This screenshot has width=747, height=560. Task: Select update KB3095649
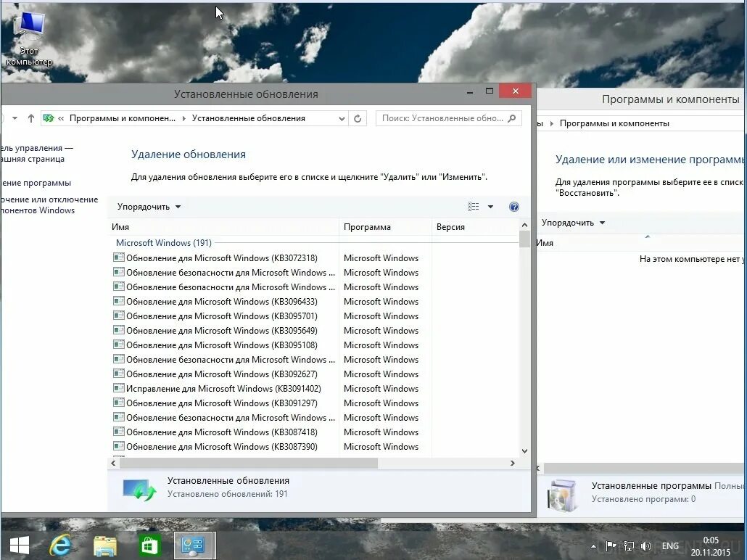[x=315, y=331]
